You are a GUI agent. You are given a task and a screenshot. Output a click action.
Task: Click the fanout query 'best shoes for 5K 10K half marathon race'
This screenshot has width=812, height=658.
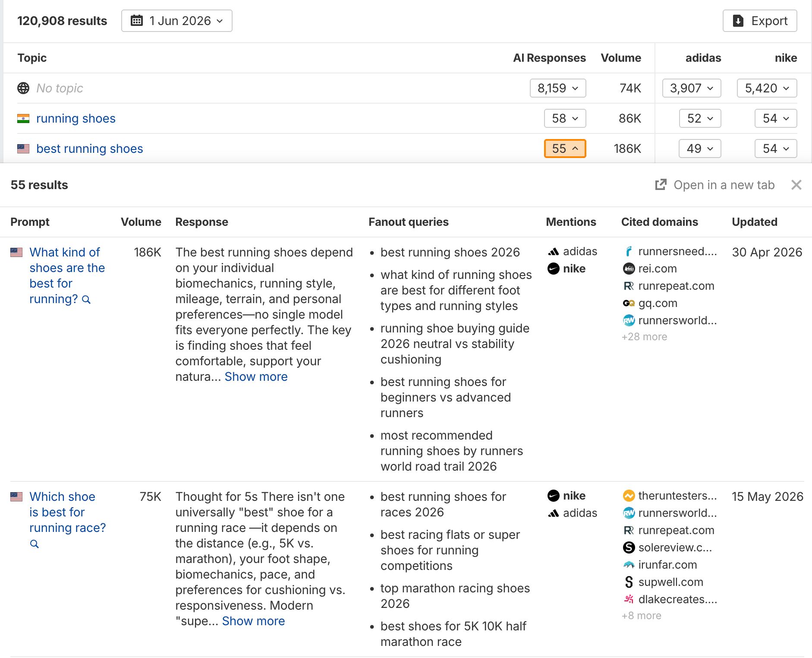pyautogui.click(x=453, y=634)
